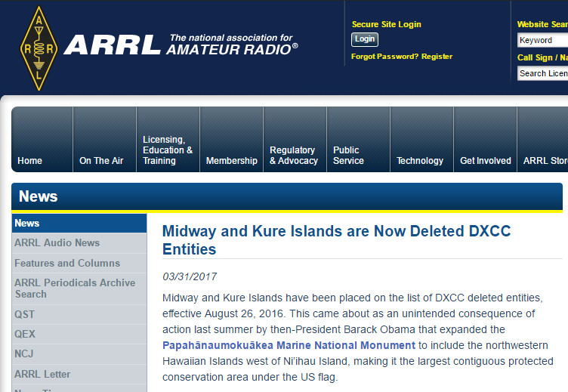This screenshot has width=568, height=392.
Task: Open the On The Air menu
Action: coord(101,161)
